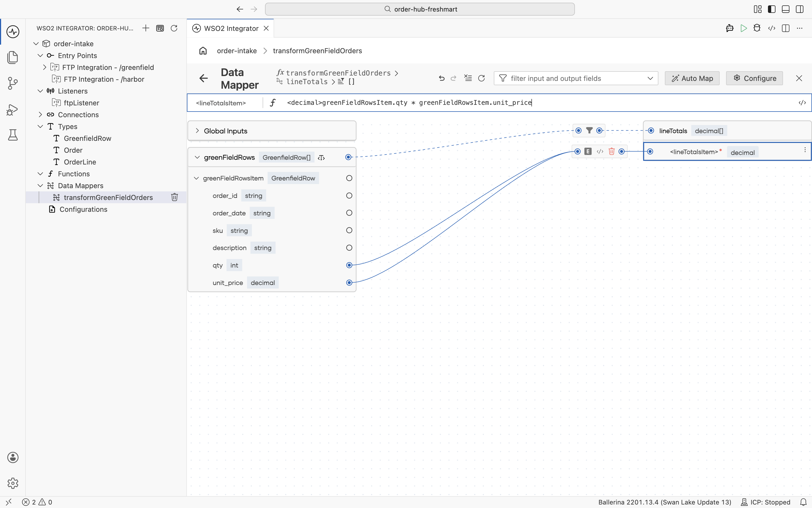Collapse the greenFieldRowsItem node
This screenshot has width=812, height=508.
coord(196,178)
